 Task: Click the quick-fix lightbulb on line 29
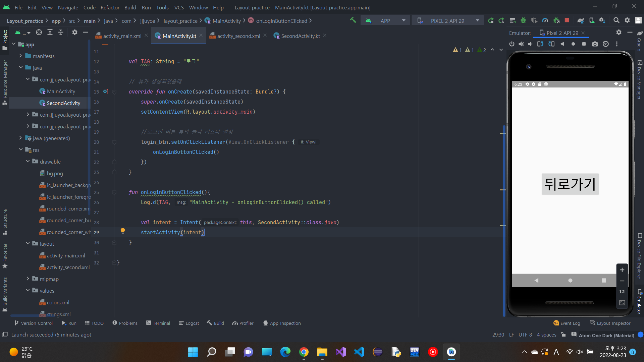[x=123, y=231]
